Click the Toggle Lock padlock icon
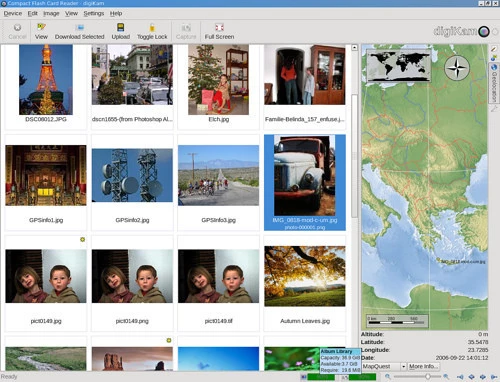500x382 pixels. (x=152, y=27)
